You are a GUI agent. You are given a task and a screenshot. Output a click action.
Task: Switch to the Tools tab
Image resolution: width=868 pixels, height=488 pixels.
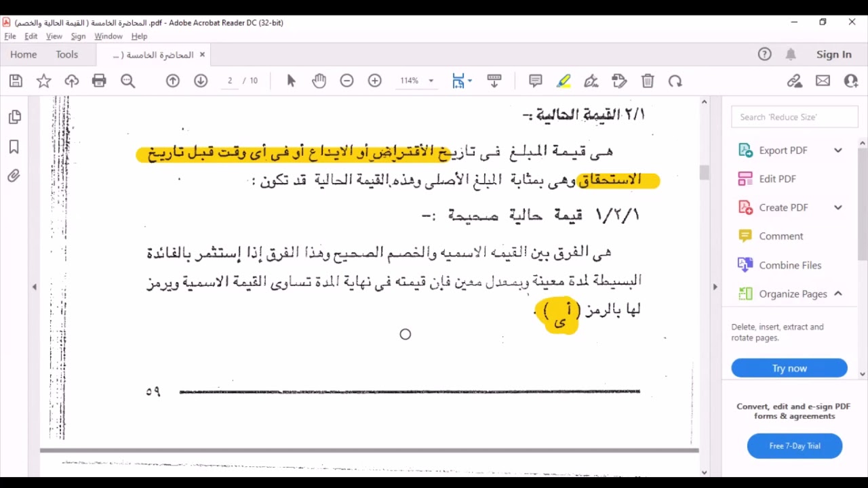[x=67, y=54]
